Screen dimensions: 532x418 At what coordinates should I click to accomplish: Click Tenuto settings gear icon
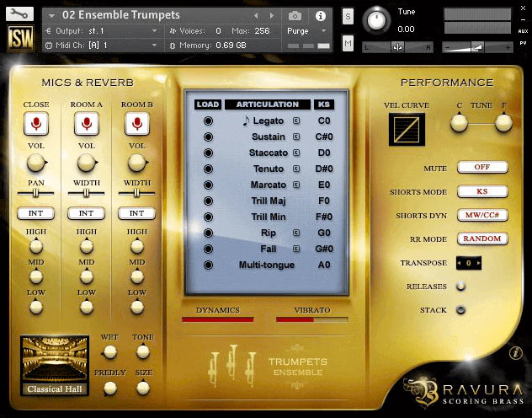296,169
